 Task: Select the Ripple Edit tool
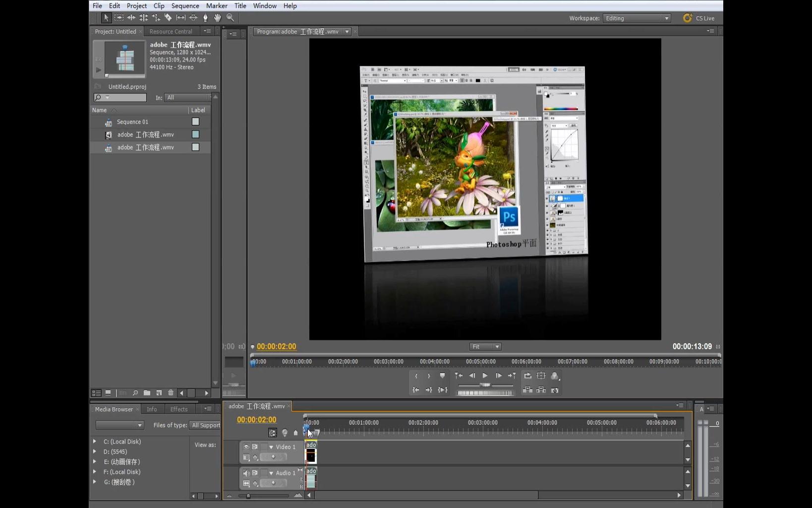131,18
